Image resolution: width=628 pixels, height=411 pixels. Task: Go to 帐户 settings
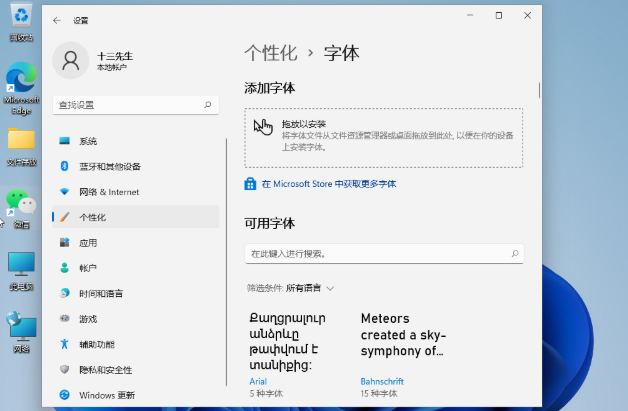(x=88, y=268)
